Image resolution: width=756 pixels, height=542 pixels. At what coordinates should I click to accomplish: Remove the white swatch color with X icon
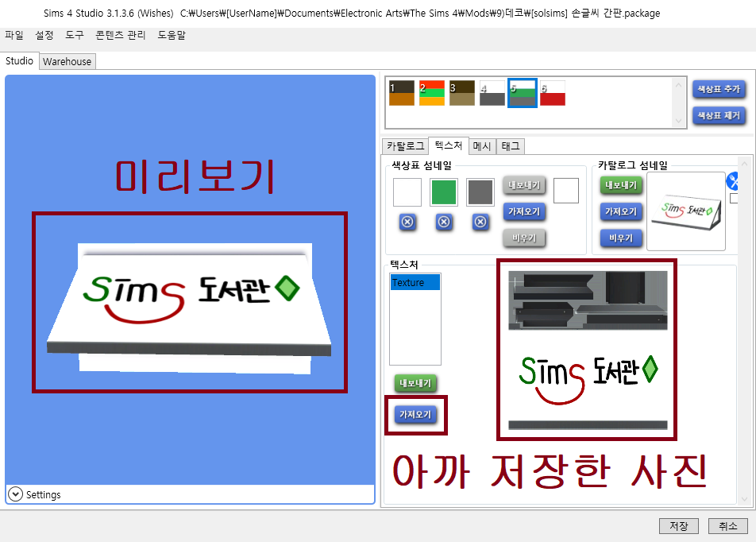407,222
